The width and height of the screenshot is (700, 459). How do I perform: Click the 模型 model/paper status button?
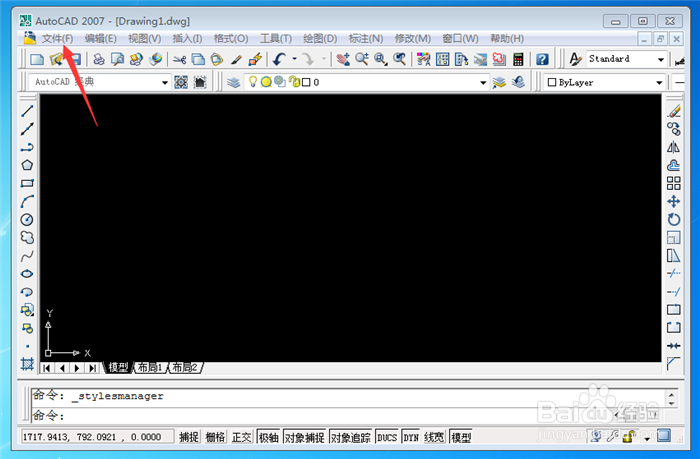pos(461,437)
